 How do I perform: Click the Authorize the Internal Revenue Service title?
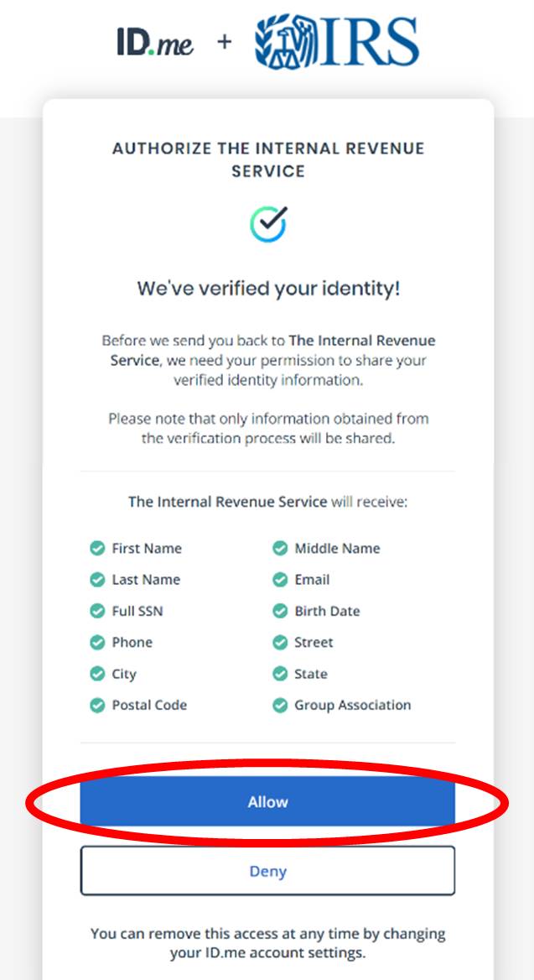pyautogui.click(x=268, y=159)
